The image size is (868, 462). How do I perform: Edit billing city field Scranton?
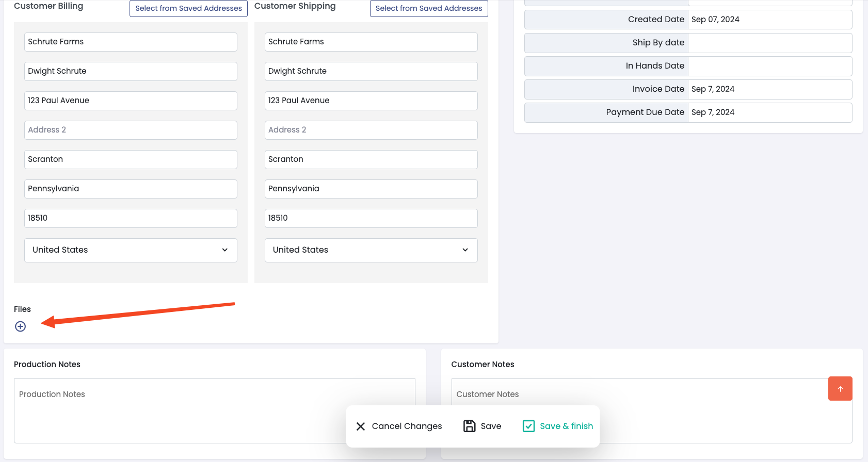(131, 159)
